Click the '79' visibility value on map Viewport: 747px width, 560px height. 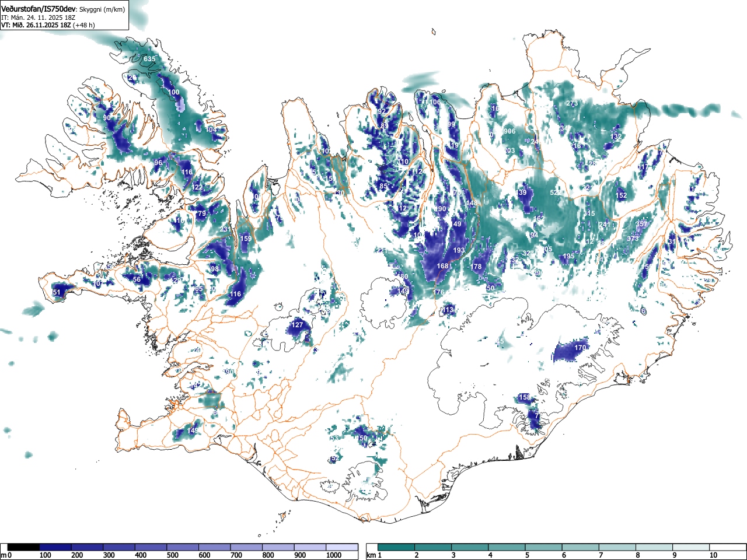202,214
